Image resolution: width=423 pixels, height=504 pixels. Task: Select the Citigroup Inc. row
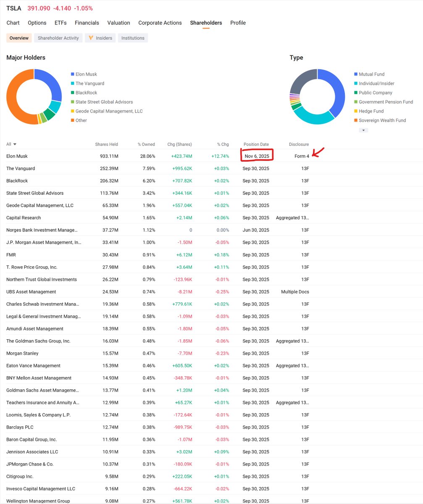211,476
